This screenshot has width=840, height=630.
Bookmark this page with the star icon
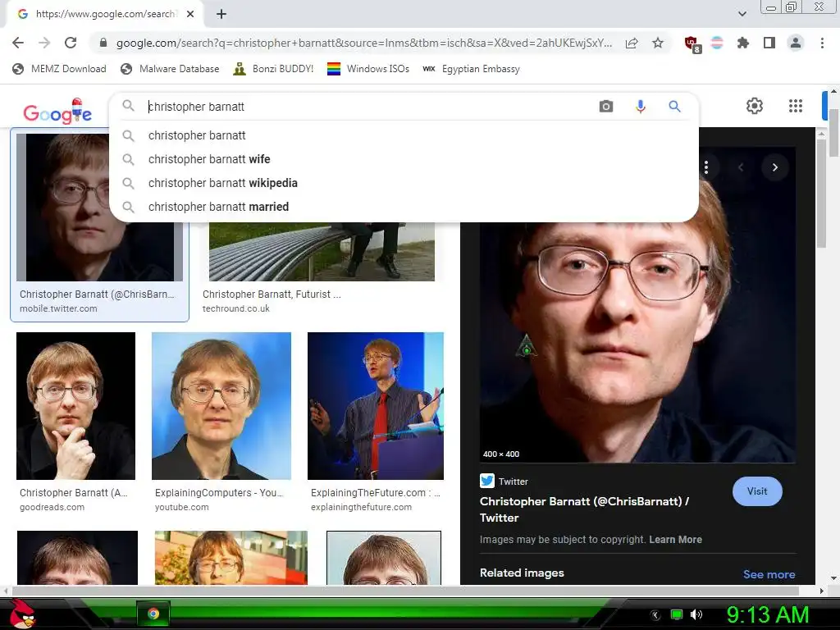pos(658,43)
